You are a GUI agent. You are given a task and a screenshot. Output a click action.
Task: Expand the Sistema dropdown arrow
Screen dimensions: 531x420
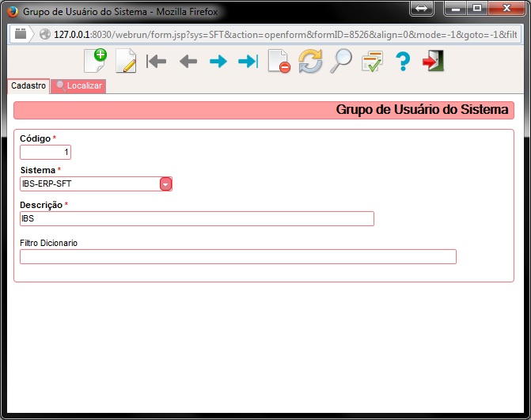tap(165, 184)
